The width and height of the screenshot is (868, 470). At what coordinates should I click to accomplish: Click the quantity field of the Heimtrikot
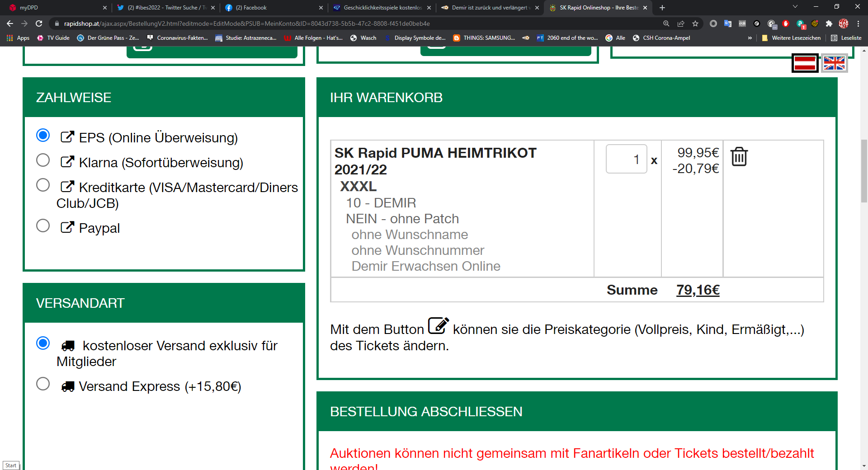627,159
